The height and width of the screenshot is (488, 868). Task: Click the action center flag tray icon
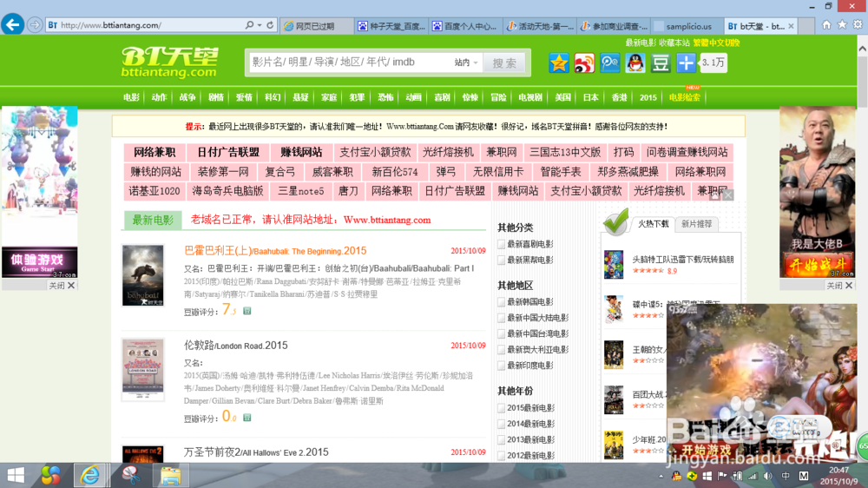(x=722, y=476)
